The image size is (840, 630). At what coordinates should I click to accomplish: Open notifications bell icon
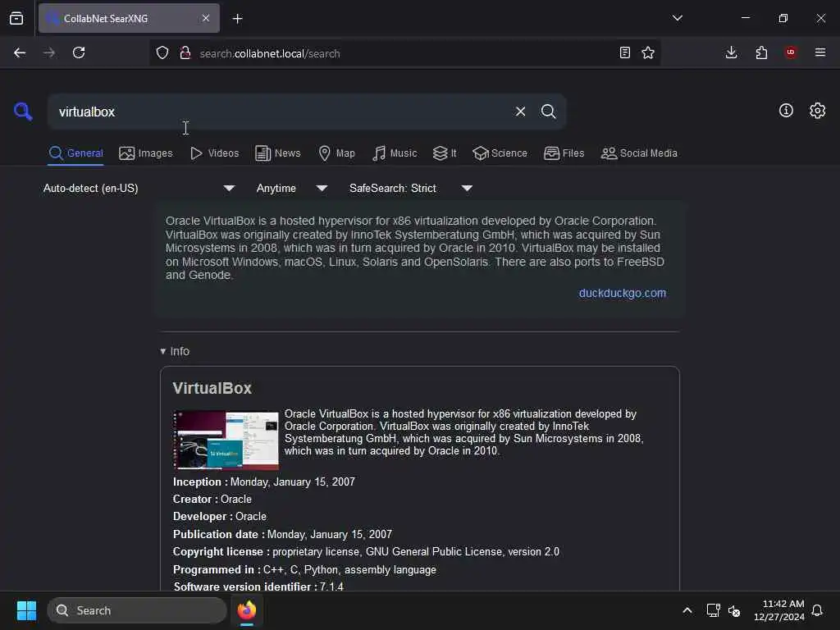click(817, 610)
